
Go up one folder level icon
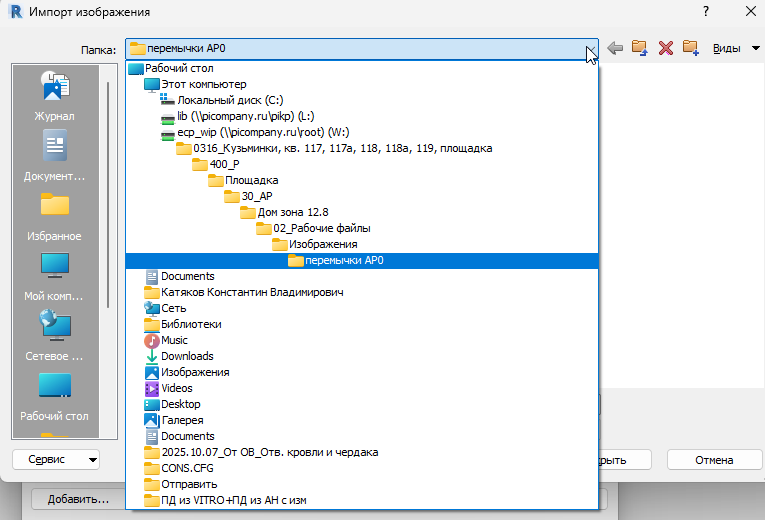coord(639,48)
